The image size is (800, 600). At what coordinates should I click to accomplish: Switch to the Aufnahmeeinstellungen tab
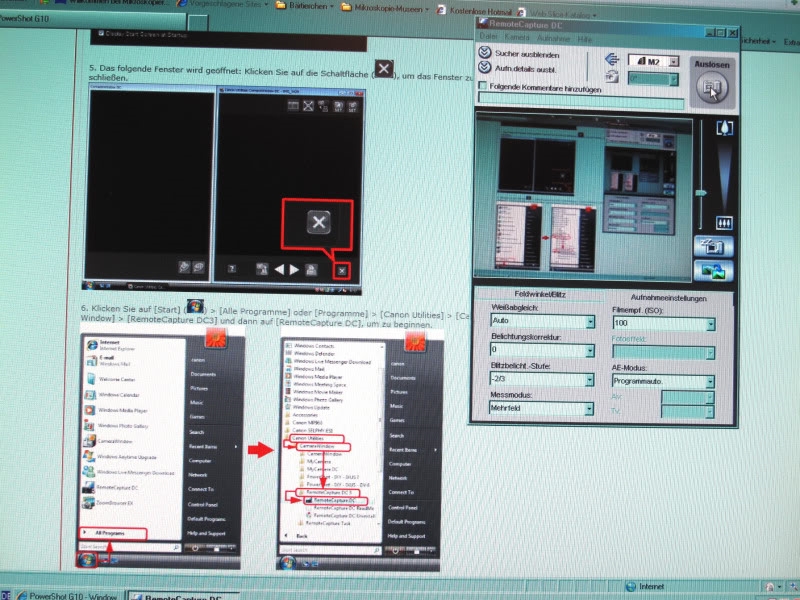[x=668, y=298]
